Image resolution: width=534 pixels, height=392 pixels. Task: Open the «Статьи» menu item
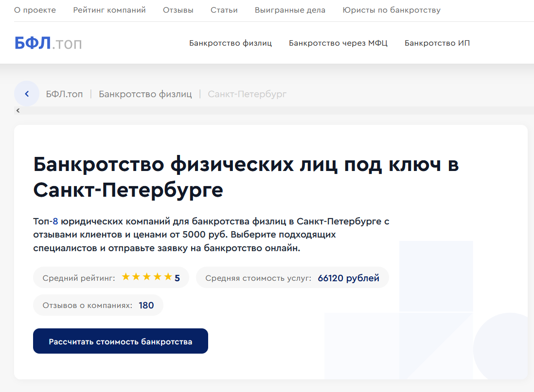pyautogui.click(x=224, y=10)
